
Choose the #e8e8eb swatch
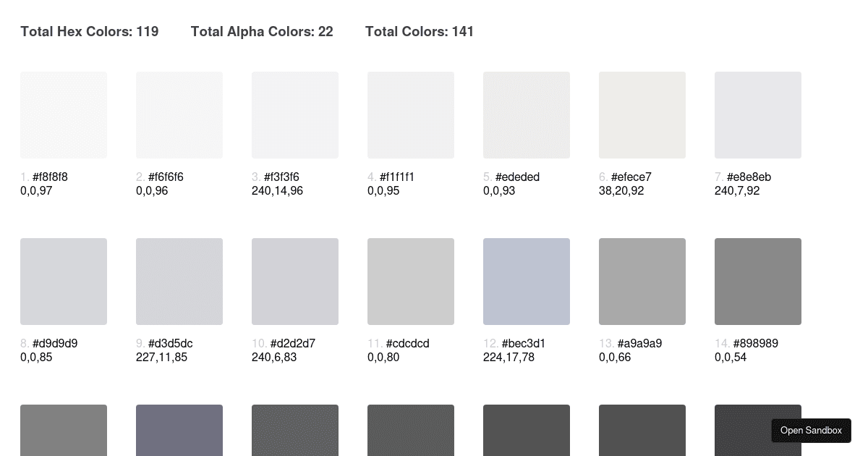click(758, 115)
